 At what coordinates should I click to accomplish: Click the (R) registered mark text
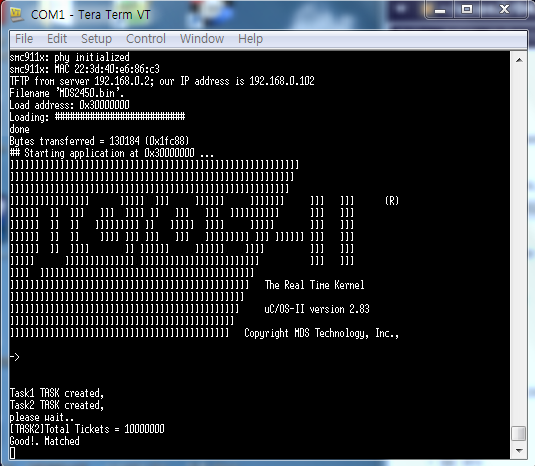pos(392,201)
